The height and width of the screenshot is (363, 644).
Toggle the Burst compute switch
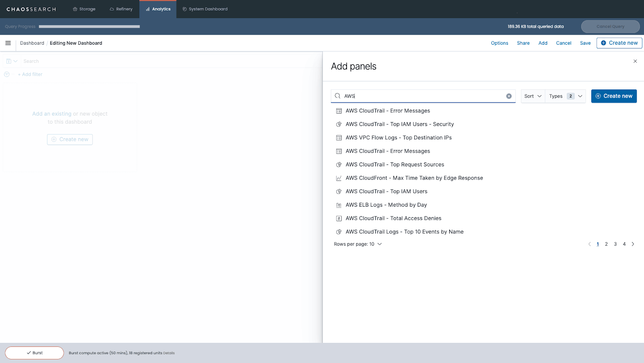[34, 353]
